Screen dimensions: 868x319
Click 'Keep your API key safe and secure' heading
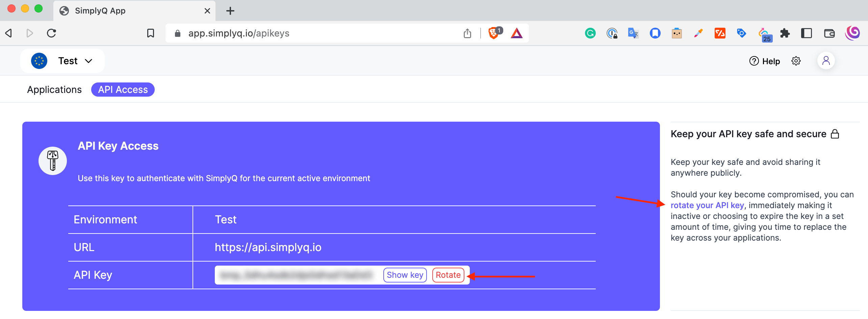[x=748, y=134]
